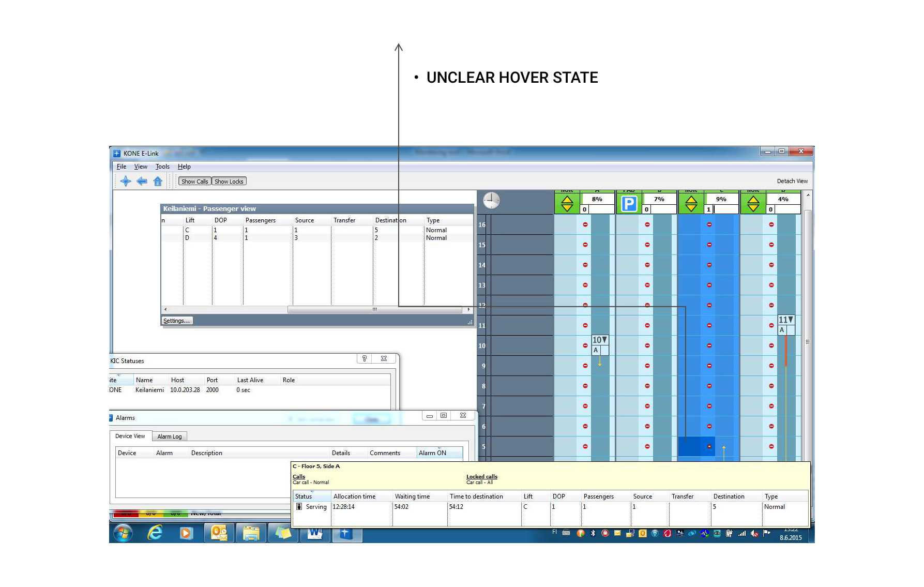Open Internet Explorer from the taskbar

155,533
